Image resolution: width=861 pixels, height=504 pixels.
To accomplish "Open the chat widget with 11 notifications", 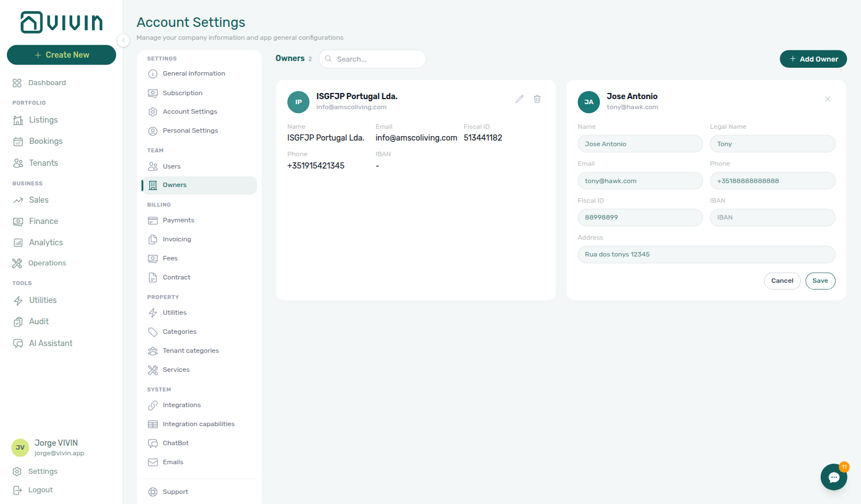I will click(x=834, y=477).
